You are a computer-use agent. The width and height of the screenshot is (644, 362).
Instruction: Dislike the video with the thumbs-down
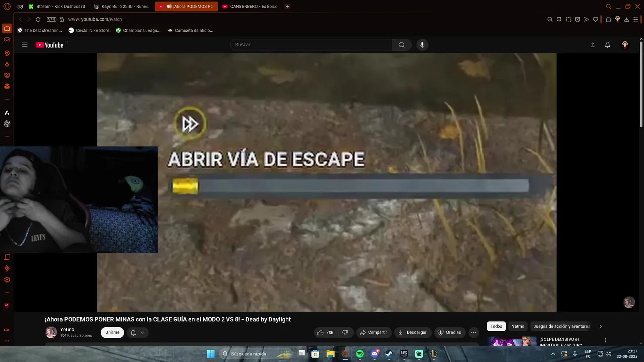pyautogui.click(x=345, y=332)
